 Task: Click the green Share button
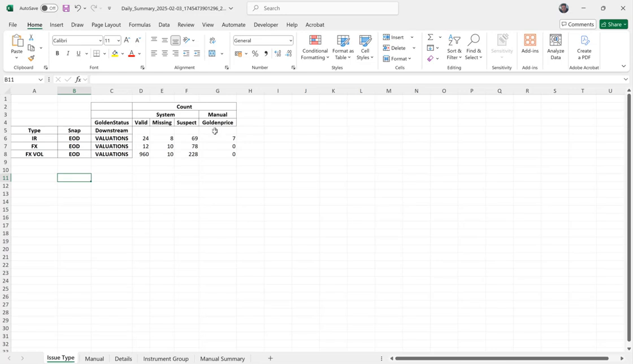(x=614, y=24)
